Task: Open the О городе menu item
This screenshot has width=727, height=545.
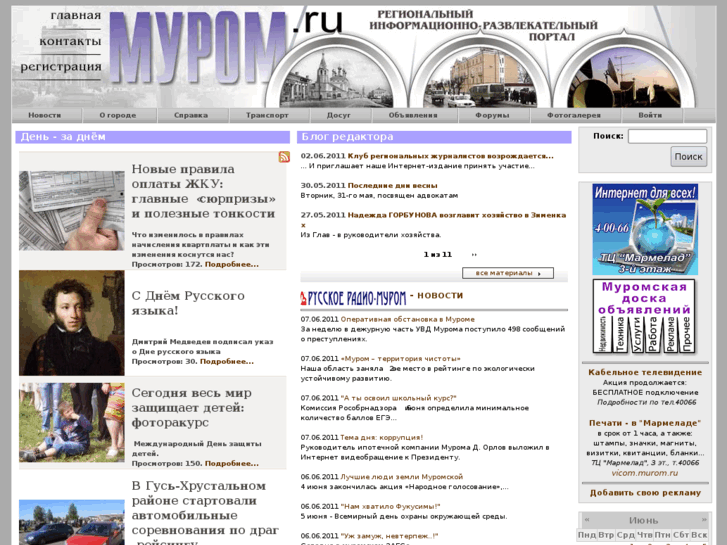Action: click(118, 115)
